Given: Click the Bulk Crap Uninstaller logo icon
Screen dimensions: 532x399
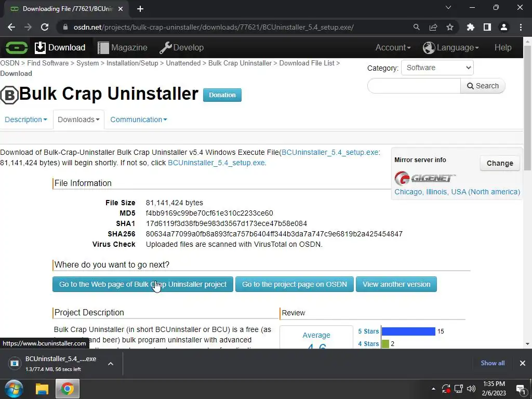Looking at the screenshot, I should [9, 95].
